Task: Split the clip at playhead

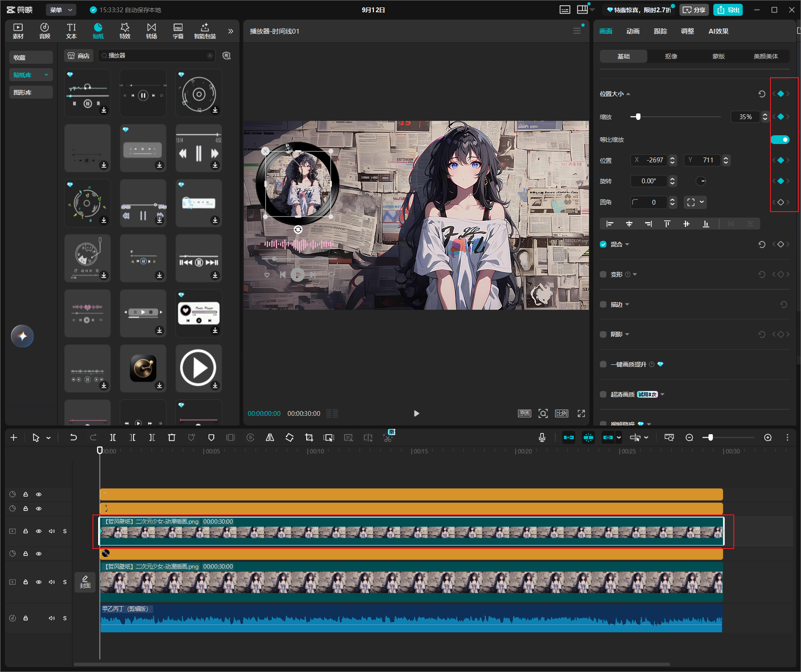Action: pos(113,437)
